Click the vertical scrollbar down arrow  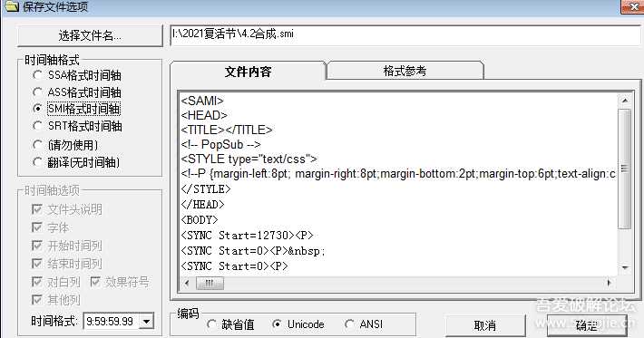coord(625,268)
